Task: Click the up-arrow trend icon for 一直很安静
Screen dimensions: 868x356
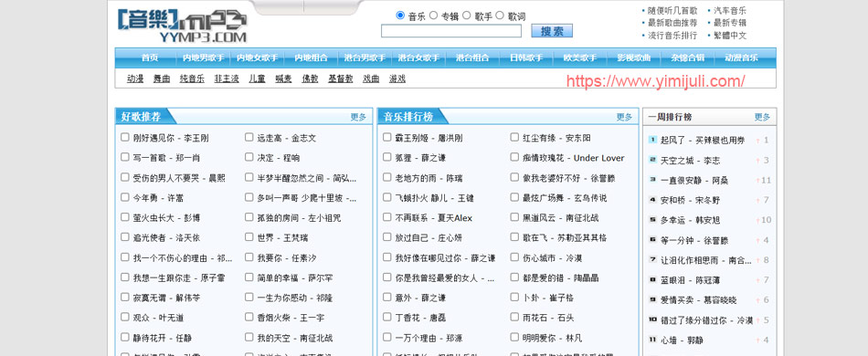Action: pos(757,181)
